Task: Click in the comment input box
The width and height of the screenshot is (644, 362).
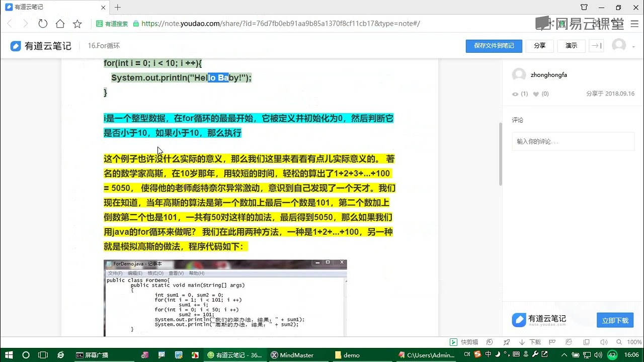Action: [573, 142]
